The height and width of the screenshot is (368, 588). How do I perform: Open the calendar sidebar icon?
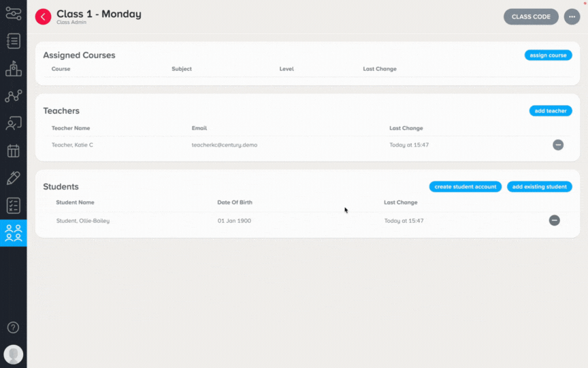14,151
